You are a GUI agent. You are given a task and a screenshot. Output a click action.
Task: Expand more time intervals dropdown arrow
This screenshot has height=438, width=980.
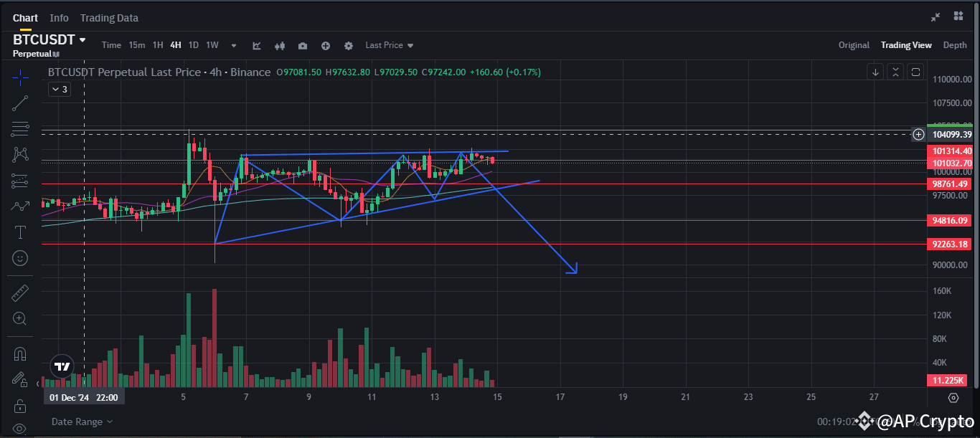pos(234,45)
